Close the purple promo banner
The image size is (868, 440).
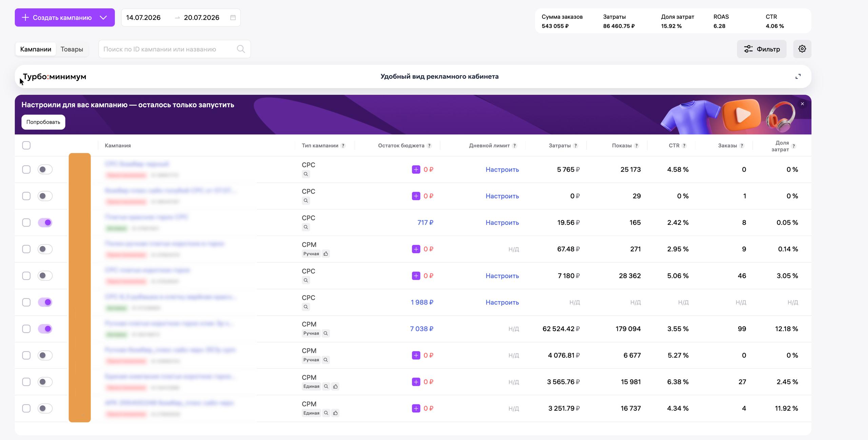pyautogui.click(x=802, y=104)
